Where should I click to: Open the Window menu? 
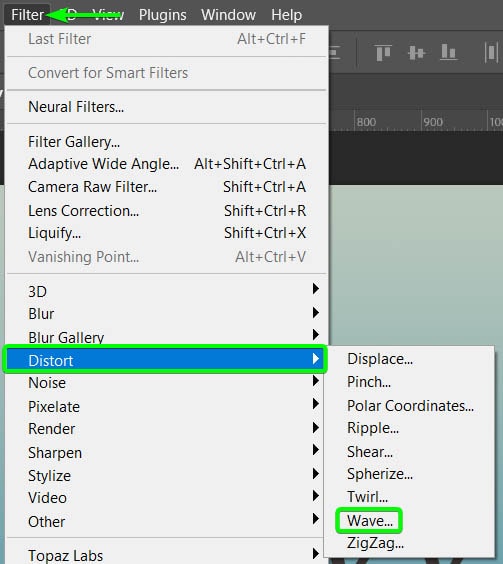[x=228, y=15]
